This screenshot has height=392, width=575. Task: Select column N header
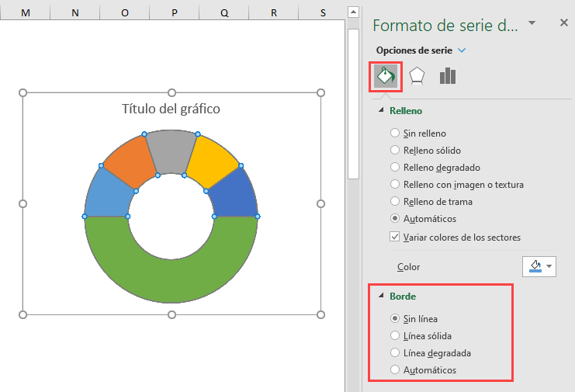click(x=74, y=13)
